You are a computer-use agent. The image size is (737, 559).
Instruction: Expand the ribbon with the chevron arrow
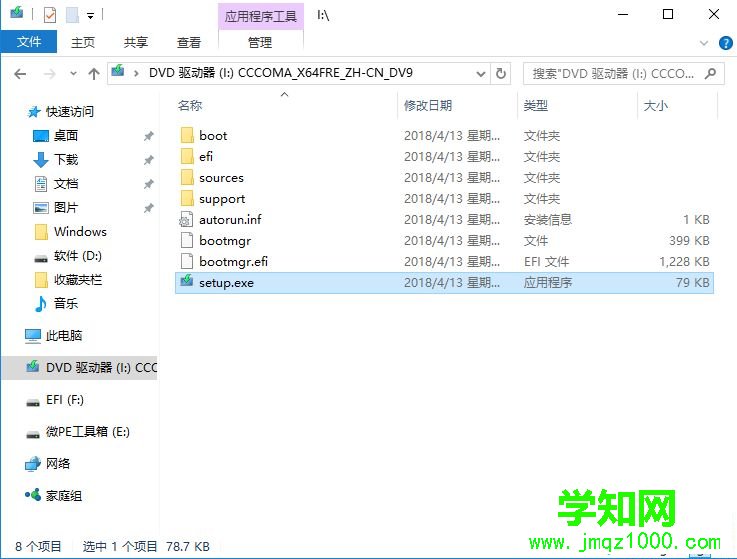[x=704, y=43]
